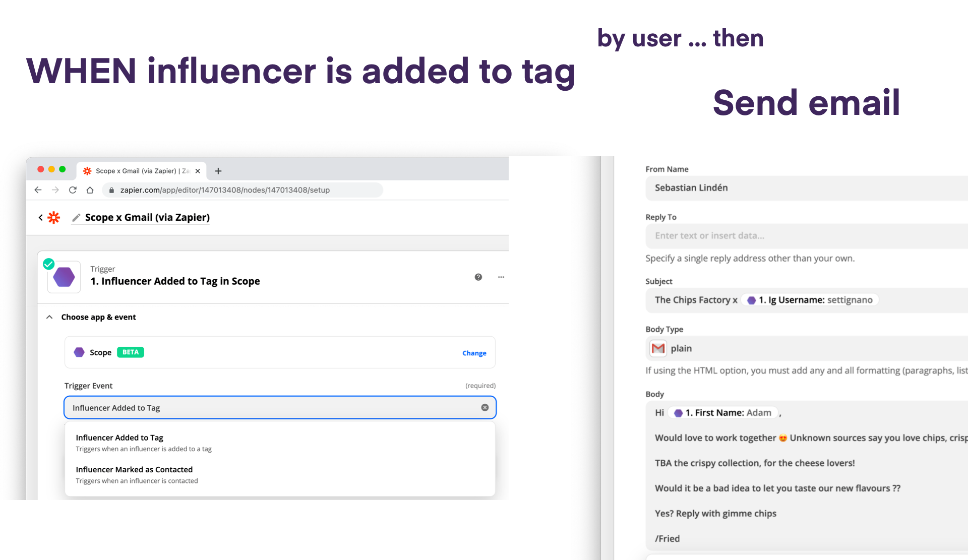Click the pencil edit icon for Zap name
The image size is (968, 560).
click(x=76, y=217)
